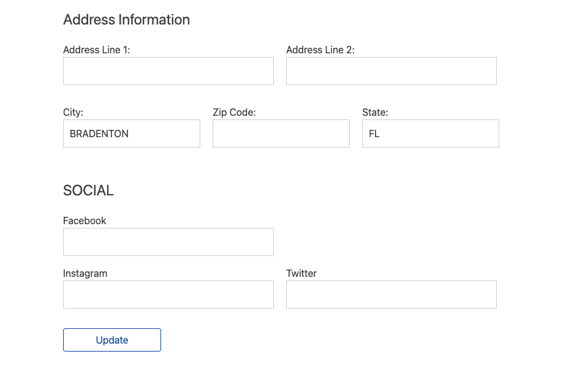Select the State field containing FL
Screen dimensions: 588x373
coord(430,134)
